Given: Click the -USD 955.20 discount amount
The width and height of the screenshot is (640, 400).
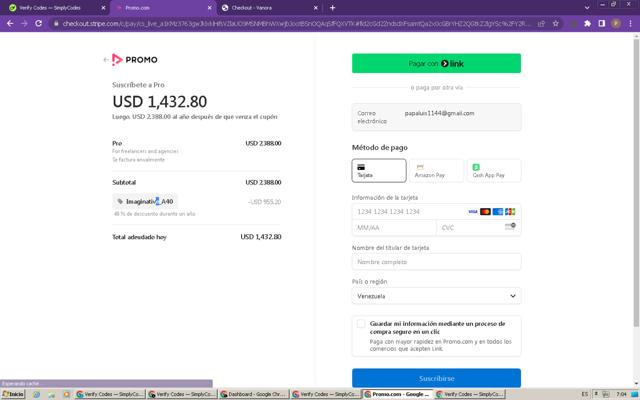Looking at the screenshot, I should tap(264, 202).
